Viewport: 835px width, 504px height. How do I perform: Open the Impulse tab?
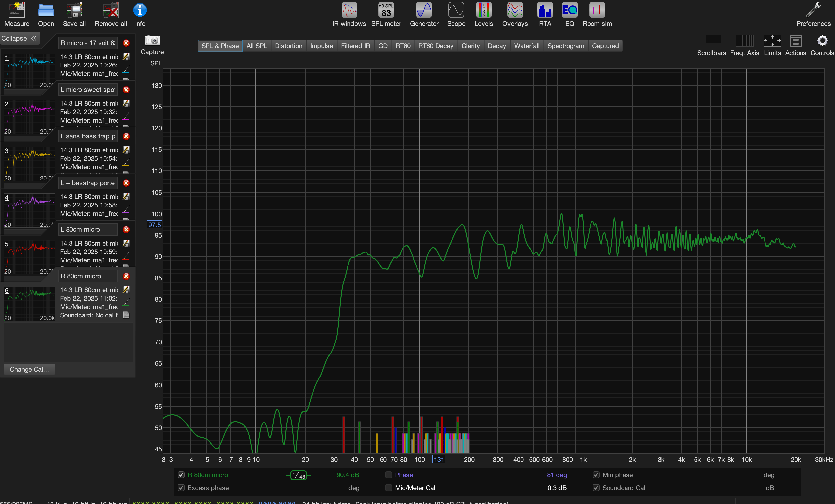click(x=321, y=46)
